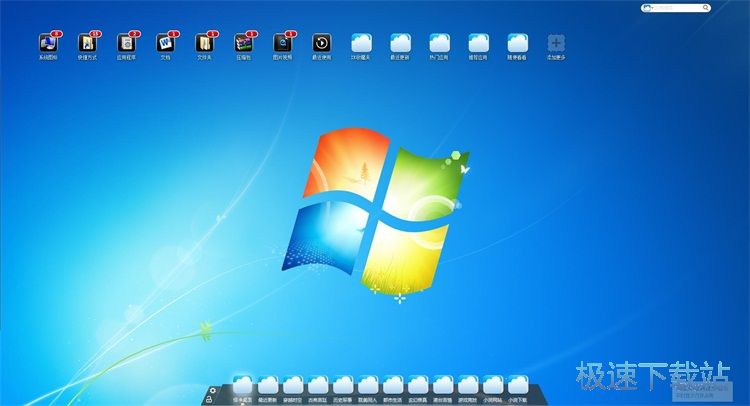
Task: Click the 添加更多 plus tile
Action: (556, 43)
